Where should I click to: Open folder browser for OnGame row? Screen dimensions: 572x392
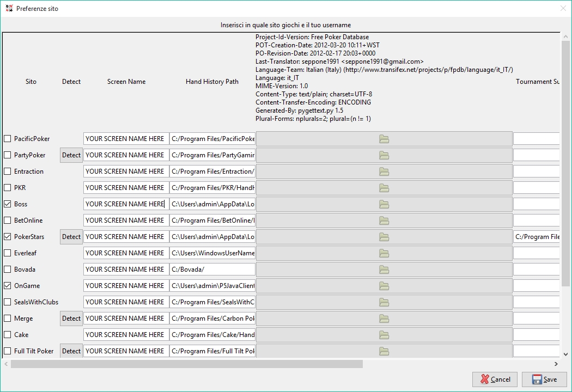tap(384, 286)
